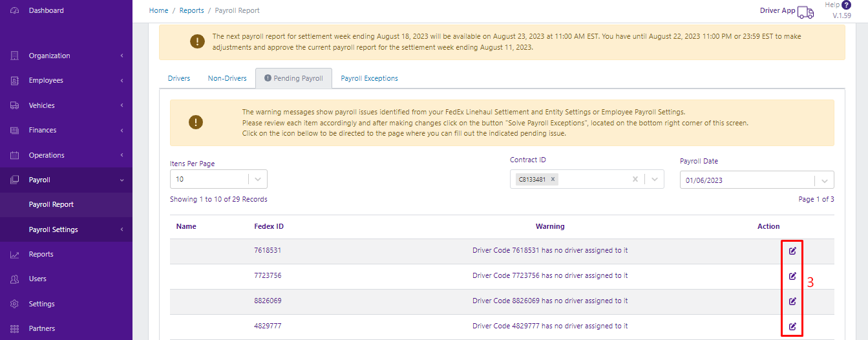Click warning text for Driver Code 8826069
This screenshot has width=868, height=340.
tap(550, 301)
